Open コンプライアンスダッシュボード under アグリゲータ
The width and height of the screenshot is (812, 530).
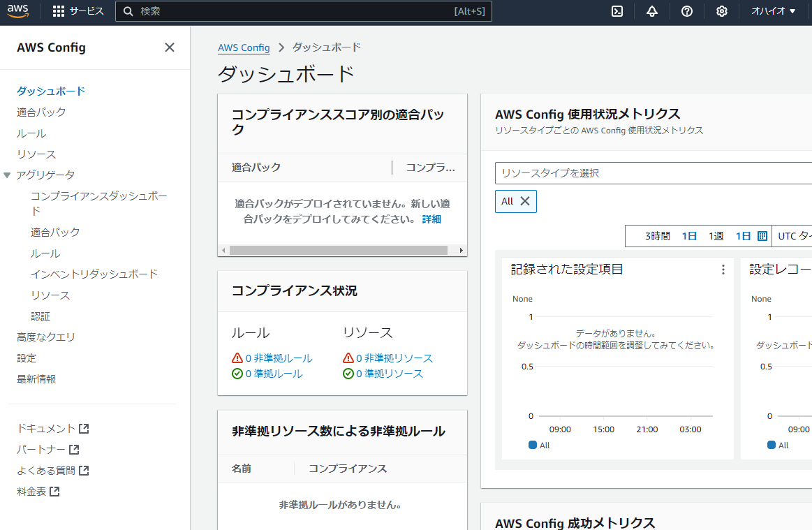point(99,203)
